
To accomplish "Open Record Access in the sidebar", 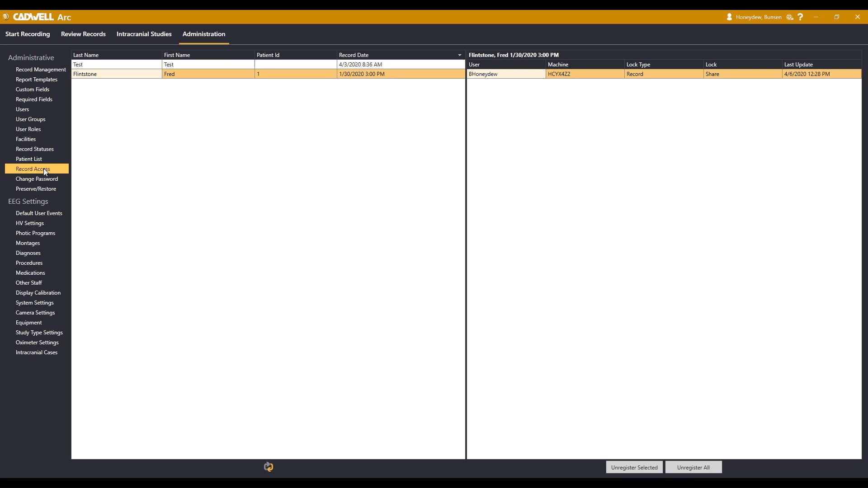I will point(32,169).
